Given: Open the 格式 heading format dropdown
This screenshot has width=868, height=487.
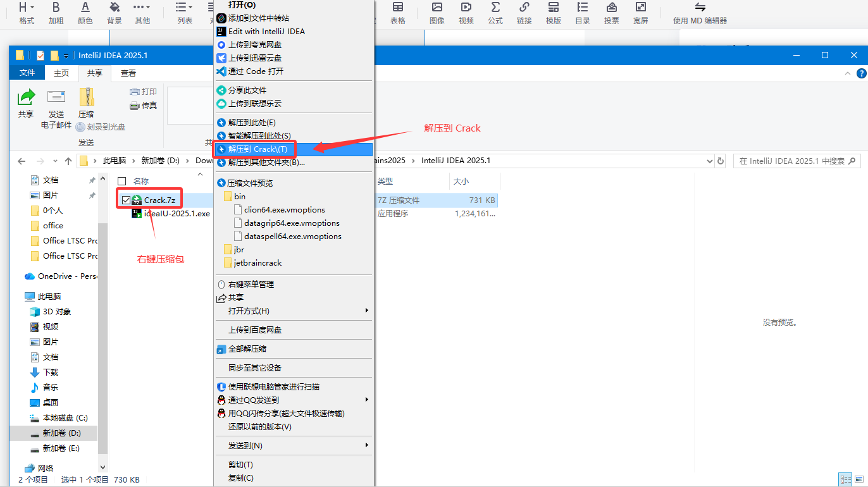Looking at the screenshot, I should point(27,13).
